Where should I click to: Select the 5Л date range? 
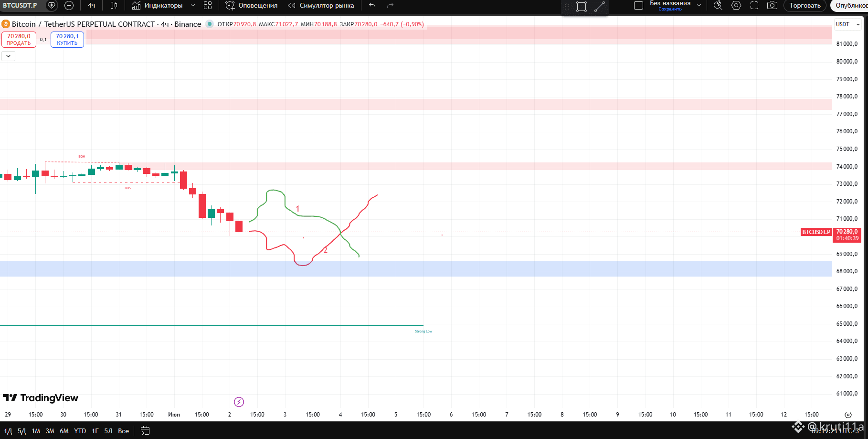[x=108, y=431]
